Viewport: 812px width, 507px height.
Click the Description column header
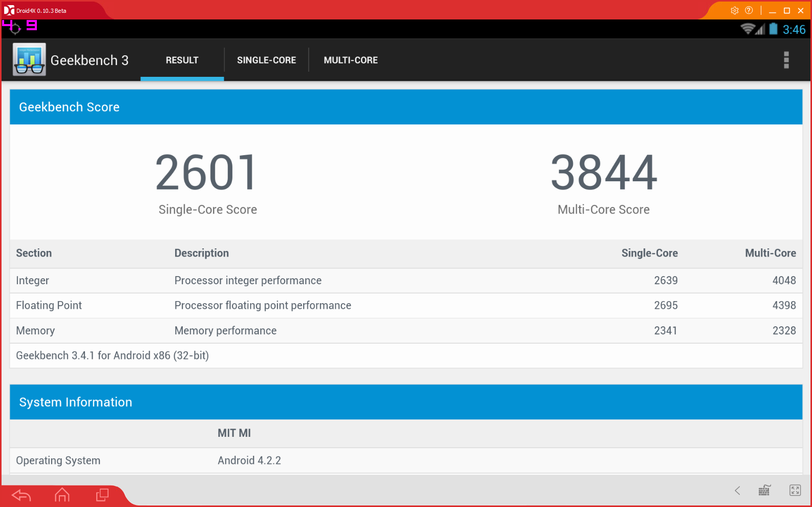pos(202,253)
